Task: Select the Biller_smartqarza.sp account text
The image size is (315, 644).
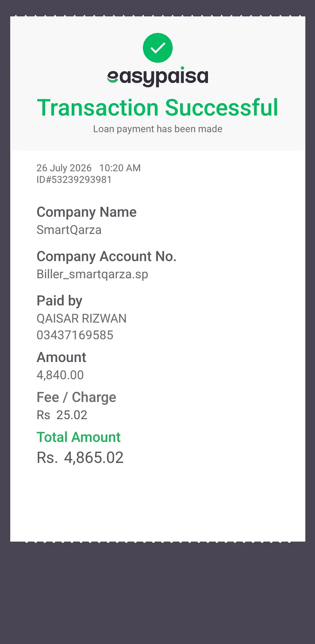Action: click(92, 274)
